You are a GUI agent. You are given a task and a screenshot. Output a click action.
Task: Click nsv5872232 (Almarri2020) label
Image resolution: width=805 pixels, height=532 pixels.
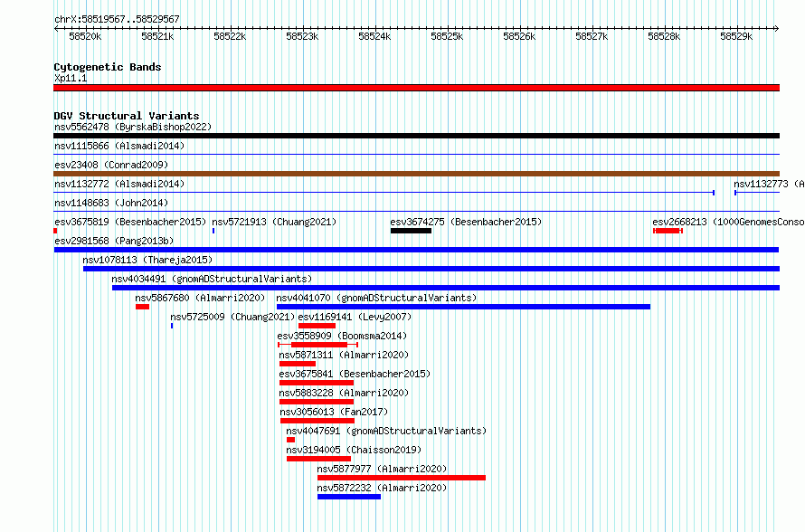pyautogui.click(x=382, y=488)
